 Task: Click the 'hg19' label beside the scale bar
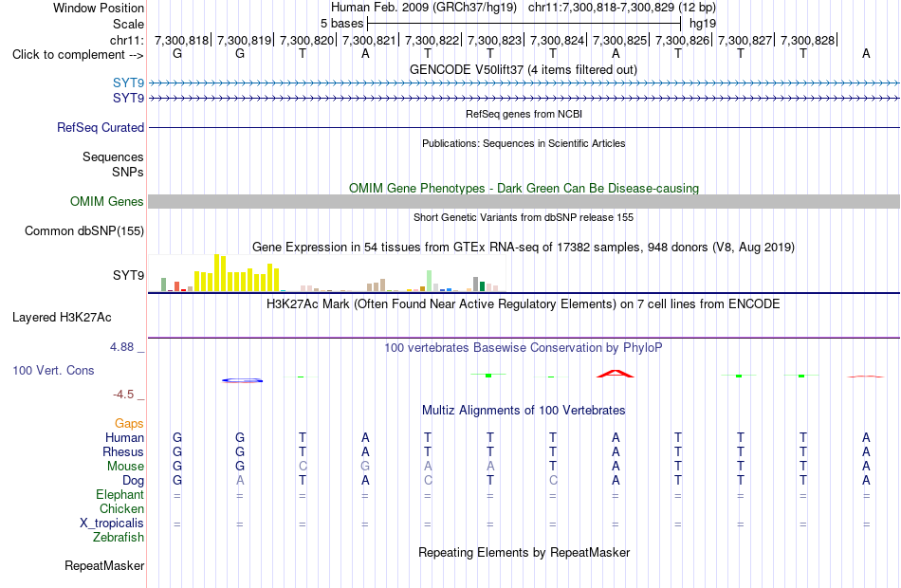(x=703, y=24)
